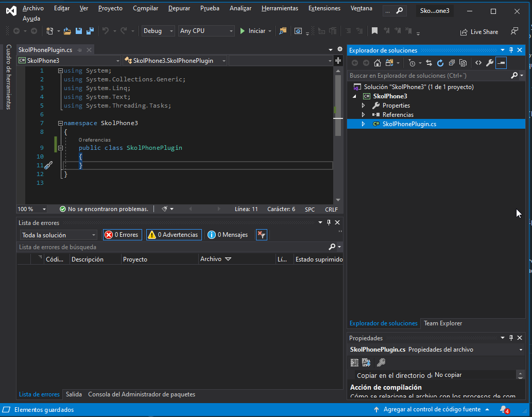
Task: Open the Toda la solución scope dropdown
Action: click(59, 235)
